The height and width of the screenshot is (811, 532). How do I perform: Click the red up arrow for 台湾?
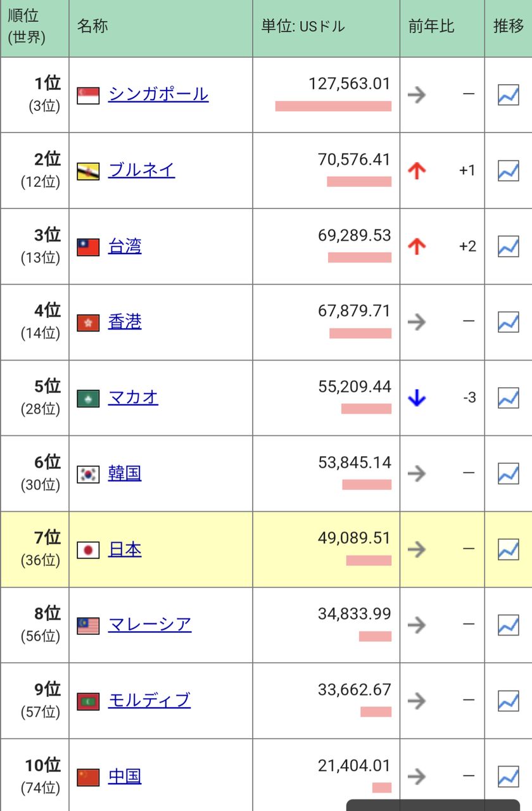(417, 246)
